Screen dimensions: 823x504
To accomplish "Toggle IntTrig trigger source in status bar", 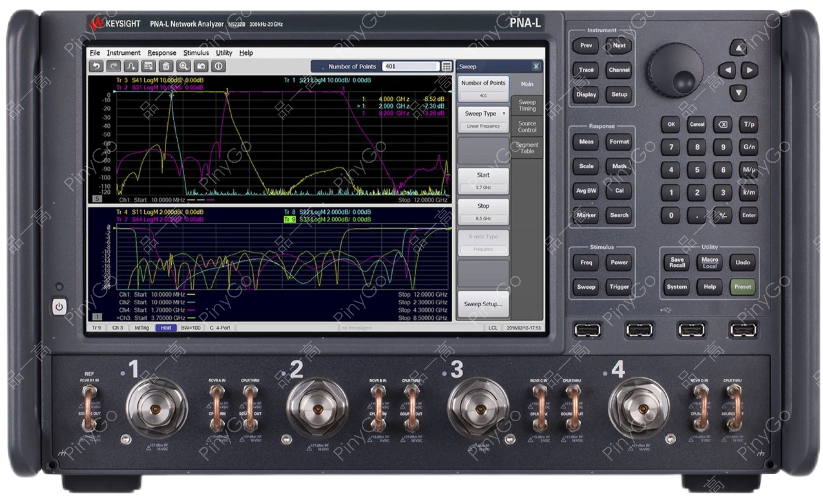I will 141,328.
